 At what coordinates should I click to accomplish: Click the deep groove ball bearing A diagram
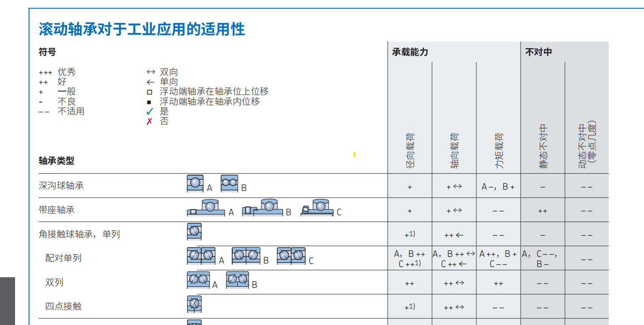pos(195,184)
